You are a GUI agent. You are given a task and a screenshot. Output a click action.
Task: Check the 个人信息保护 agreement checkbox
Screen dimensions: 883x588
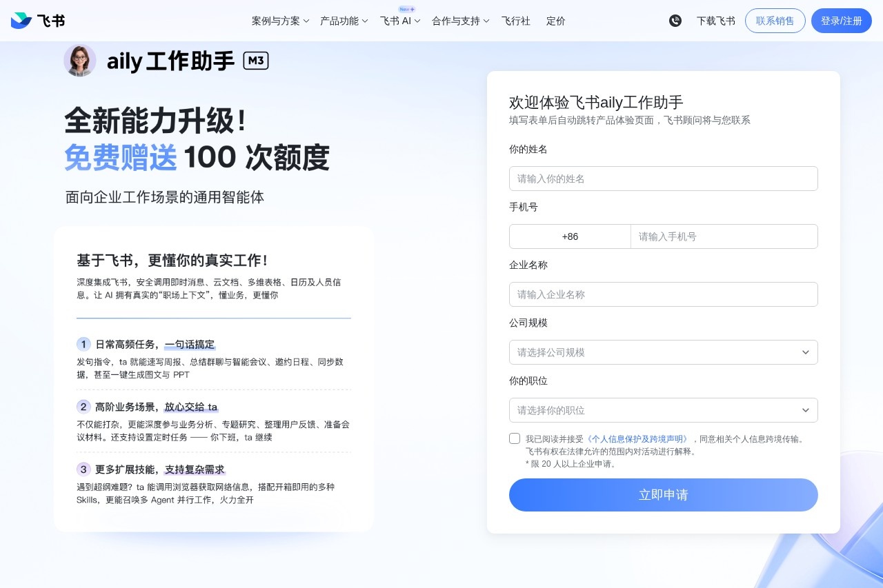[515, 438]
